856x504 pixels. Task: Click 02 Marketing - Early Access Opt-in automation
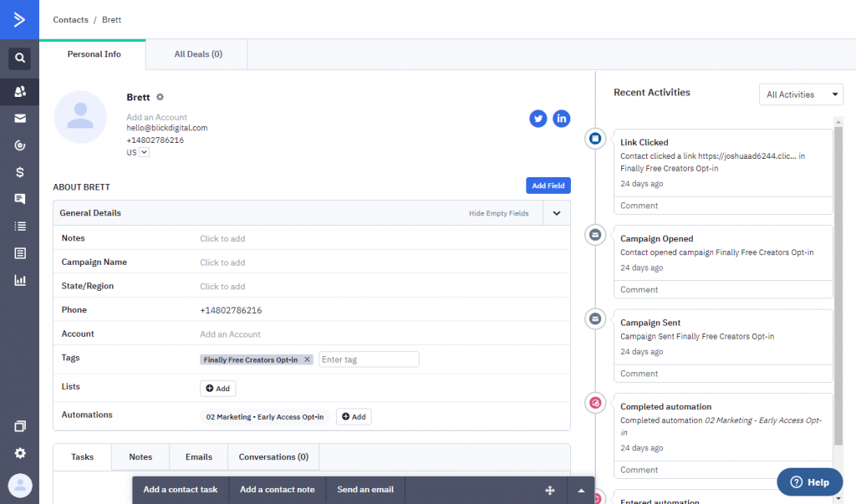click(265, 416)
